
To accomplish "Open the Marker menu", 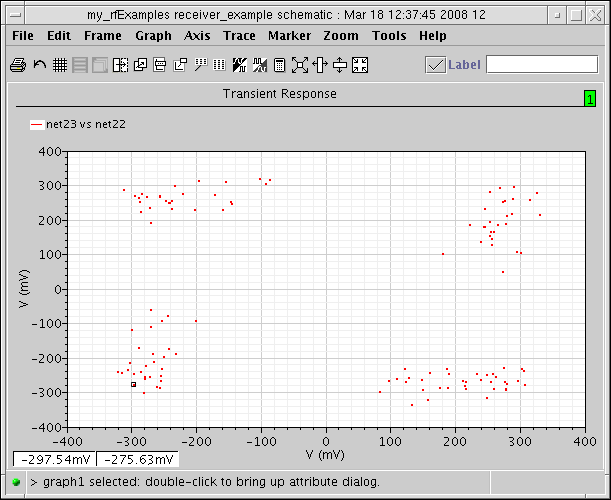I will point(289,35).
